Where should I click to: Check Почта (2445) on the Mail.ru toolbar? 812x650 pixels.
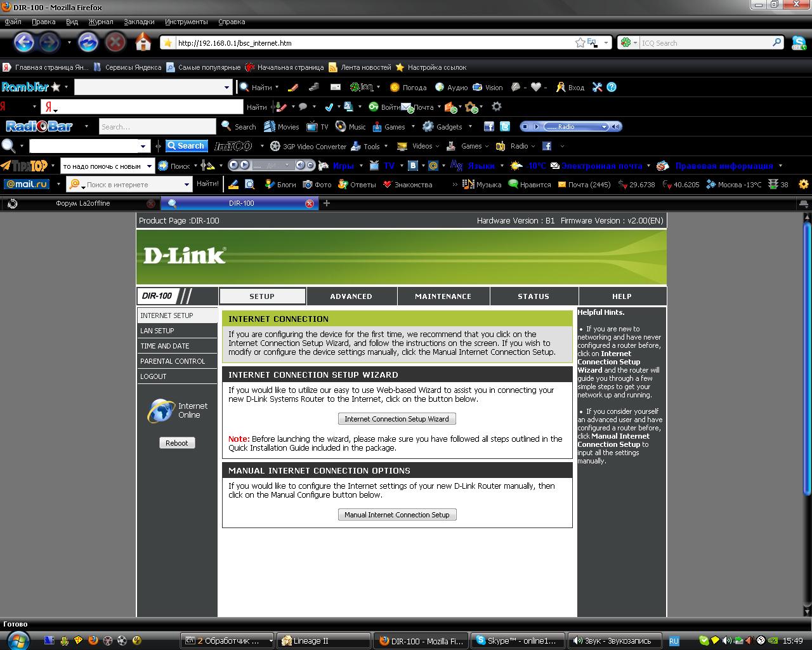pyautogui.click(x=584, y=185)
